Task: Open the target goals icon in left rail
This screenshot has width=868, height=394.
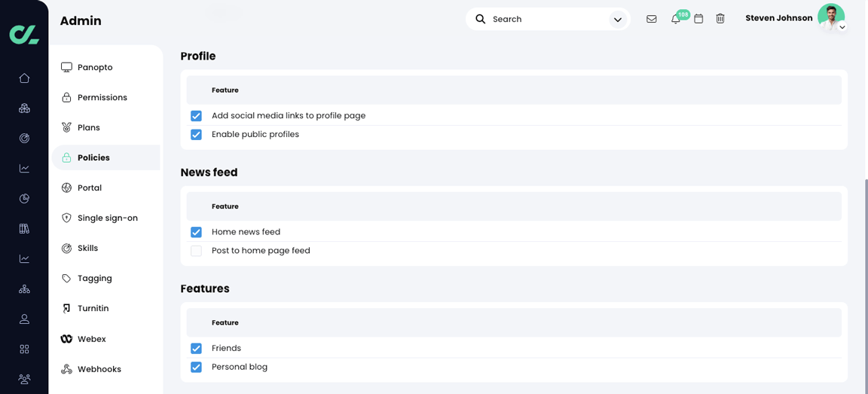Action: pyautogui.click(x=24, y=139)
